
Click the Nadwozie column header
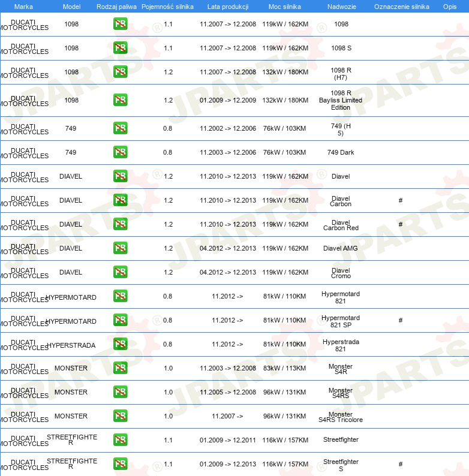(342, 7)
